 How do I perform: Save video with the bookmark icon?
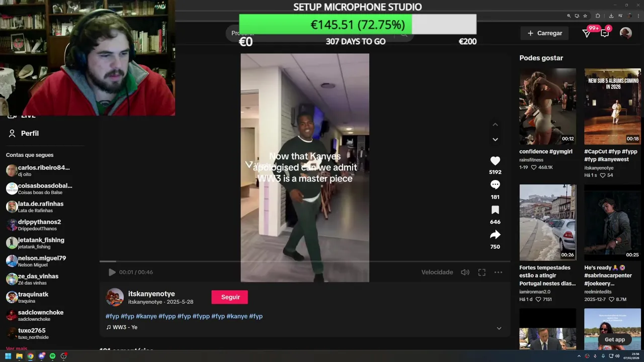[x=495, y=210]
